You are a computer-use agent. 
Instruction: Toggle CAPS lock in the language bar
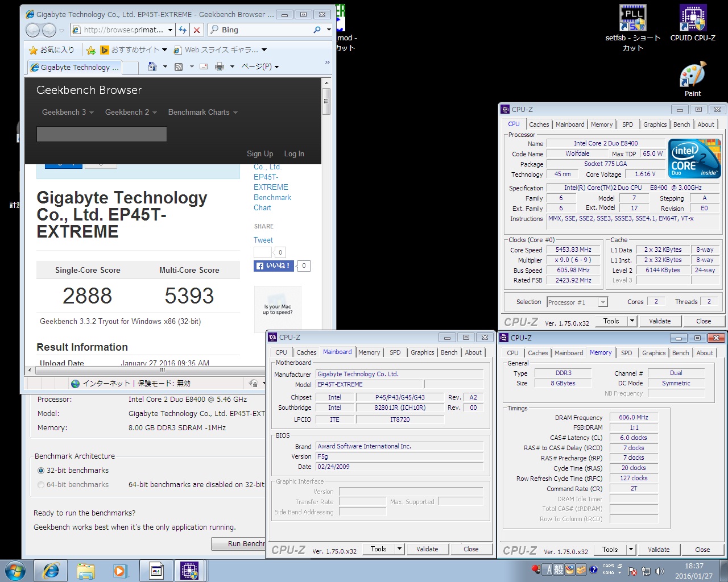[609, 566]
